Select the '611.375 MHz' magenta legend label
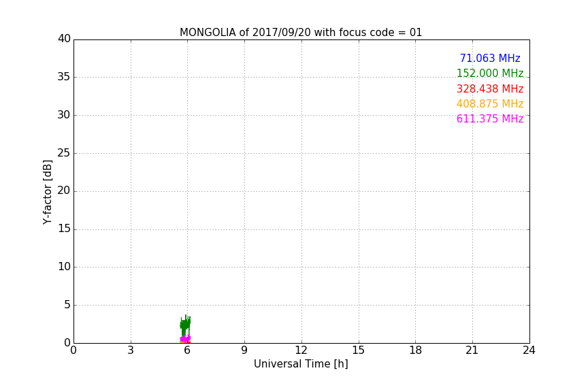The width and height of the screenshot is (588, 392). [490, 118]
